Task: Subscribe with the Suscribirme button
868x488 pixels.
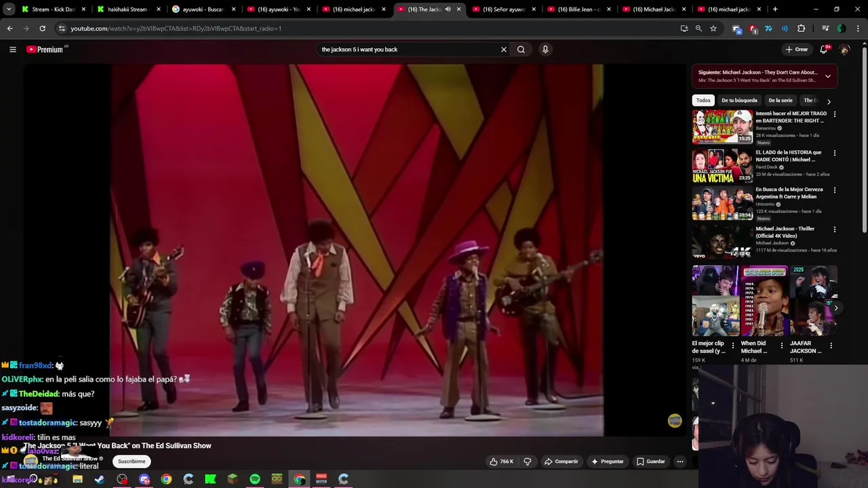Action: coord(132,462)
